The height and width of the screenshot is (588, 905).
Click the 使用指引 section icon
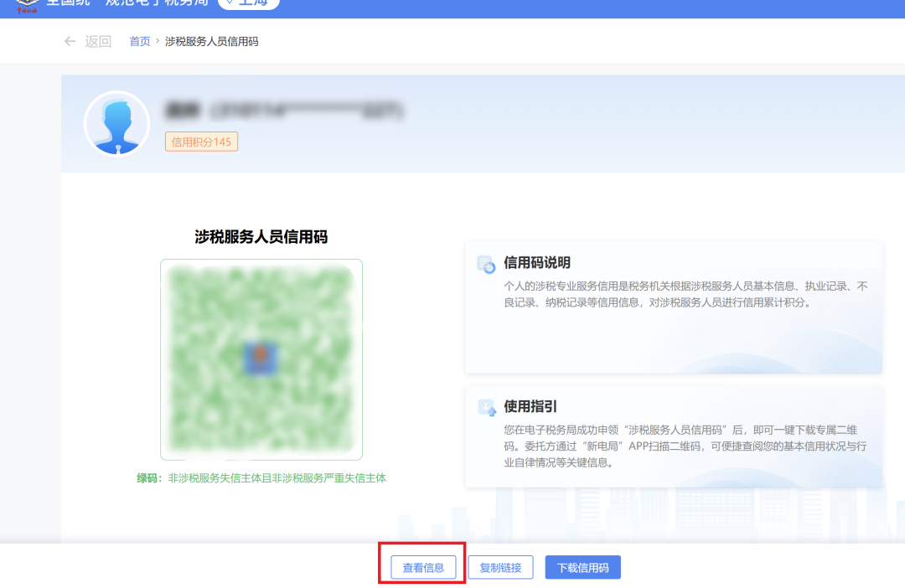tap(487, 407)
